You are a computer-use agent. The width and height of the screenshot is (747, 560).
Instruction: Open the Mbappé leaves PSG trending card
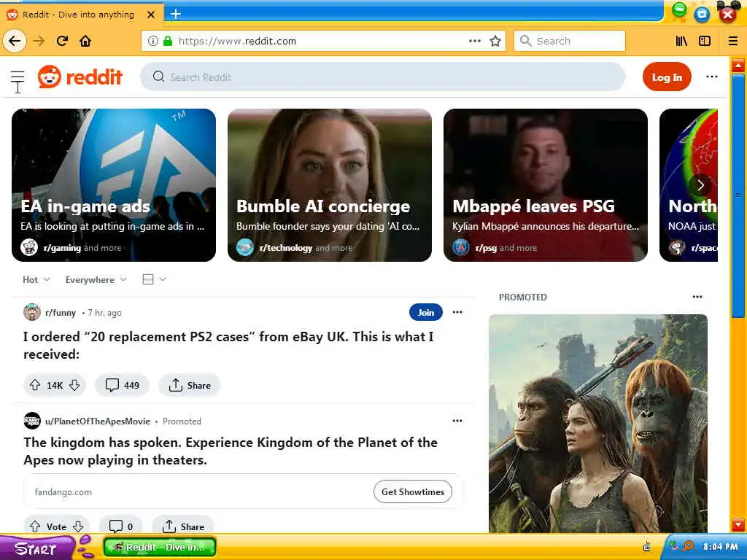pyautogui.click(x=546, y=185)
